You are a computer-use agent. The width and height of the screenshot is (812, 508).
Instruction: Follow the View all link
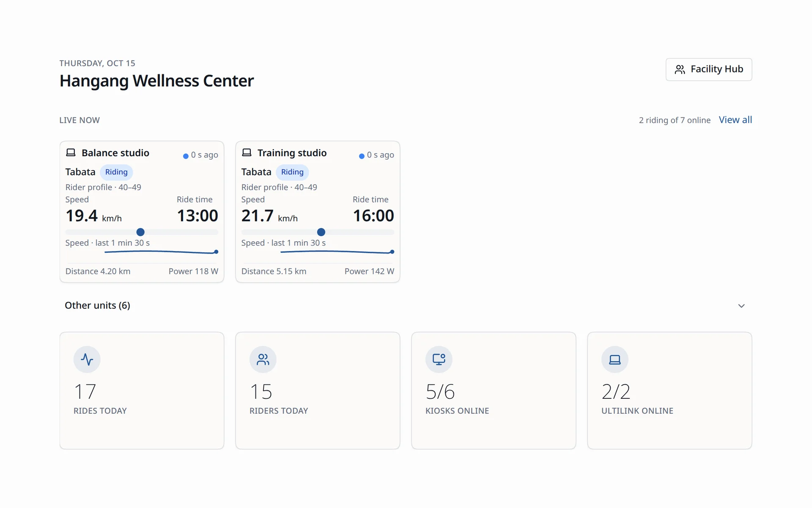pyautogui.click(x=735, y=120)
